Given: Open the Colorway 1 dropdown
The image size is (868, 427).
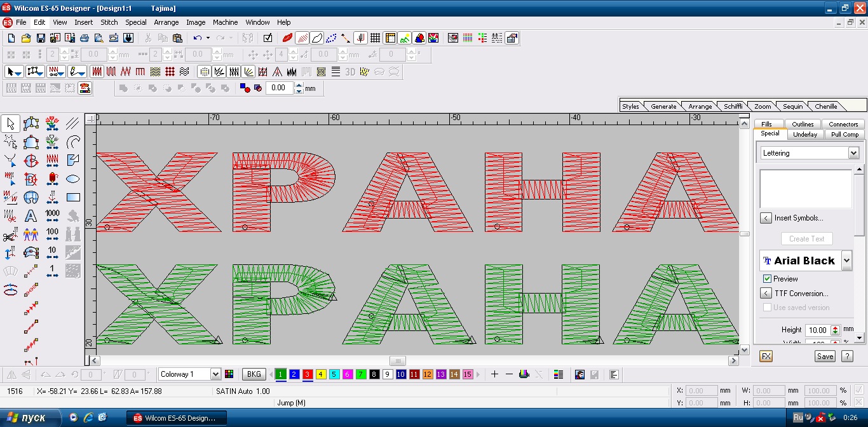Looking at the screenshot, I should 215,374.
